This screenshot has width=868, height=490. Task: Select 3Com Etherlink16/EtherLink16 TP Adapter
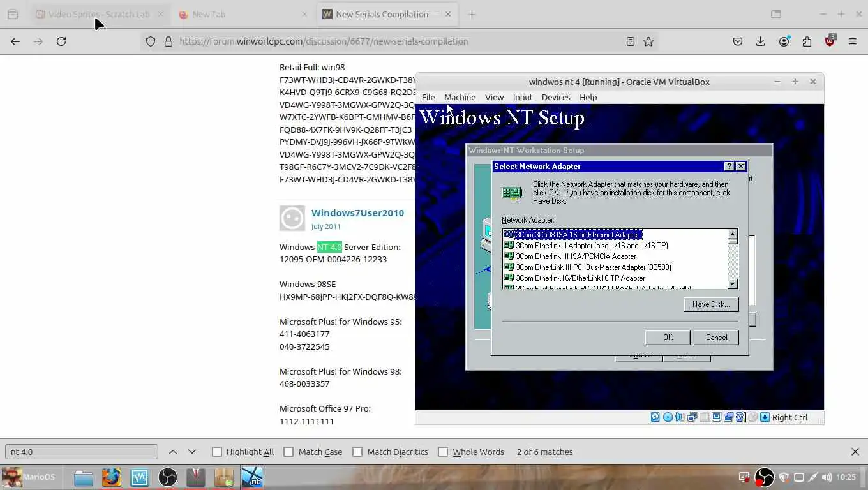pyautogui.click(x=580, y=278)
